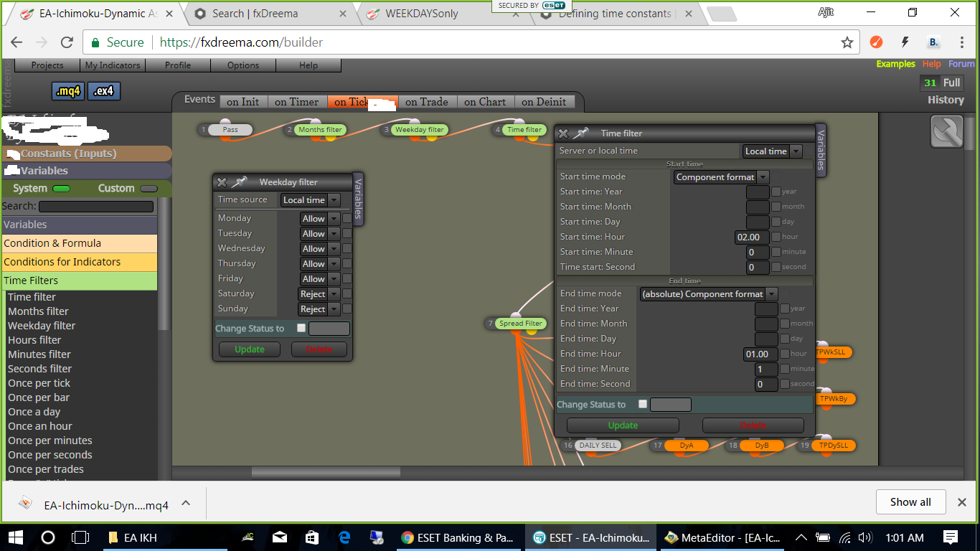The image size is (980, 551).
Task: Tick the Start time hour checkbox
Action: tap(776, 237)
